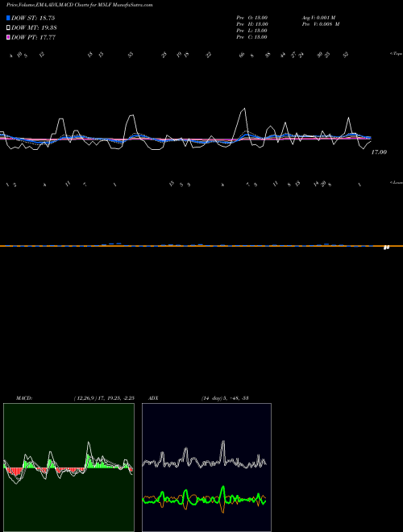The image size is (403, 532).
Task: Open the MACD histogram chart panel
Action: (x=69, y=468)
